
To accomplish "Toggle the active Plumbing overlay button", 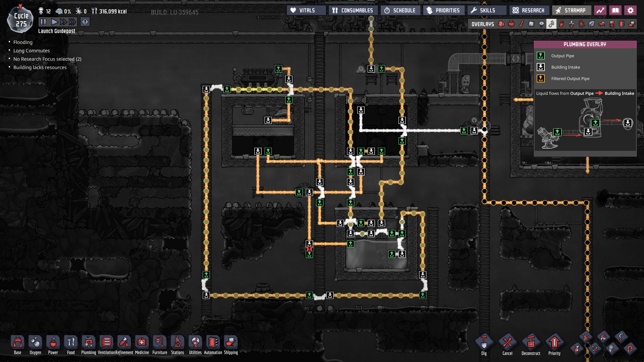I will pyautogui.click(x=551, y=24).
